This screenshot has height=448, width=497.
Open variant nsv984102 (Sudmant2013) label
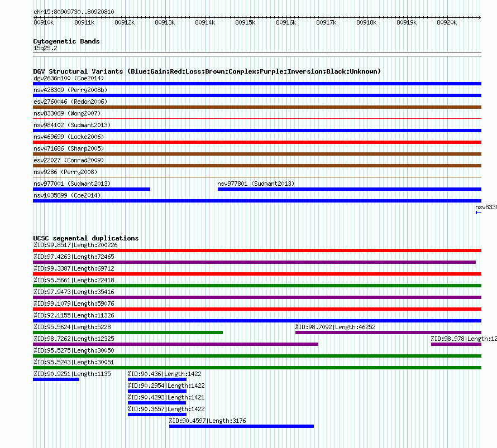[x=72, y=125]
